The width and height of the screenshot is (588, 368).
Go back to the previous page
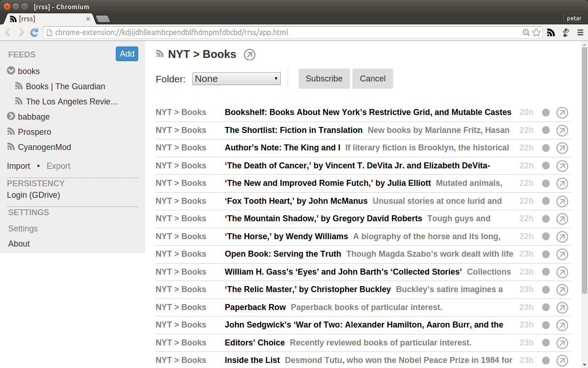coord(7,33)
